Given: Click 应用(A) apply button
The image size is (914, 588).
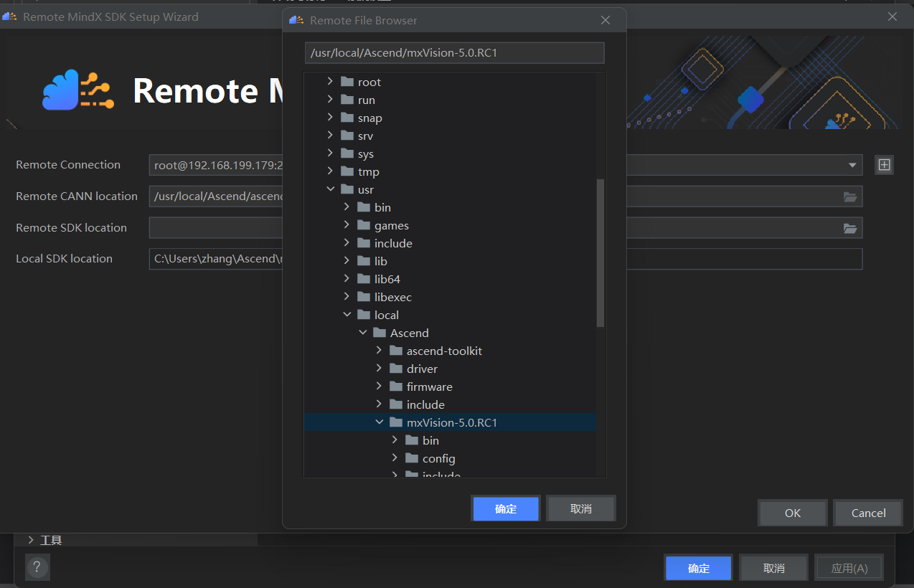Looking at the screenshot, I should tap(849, 568).
